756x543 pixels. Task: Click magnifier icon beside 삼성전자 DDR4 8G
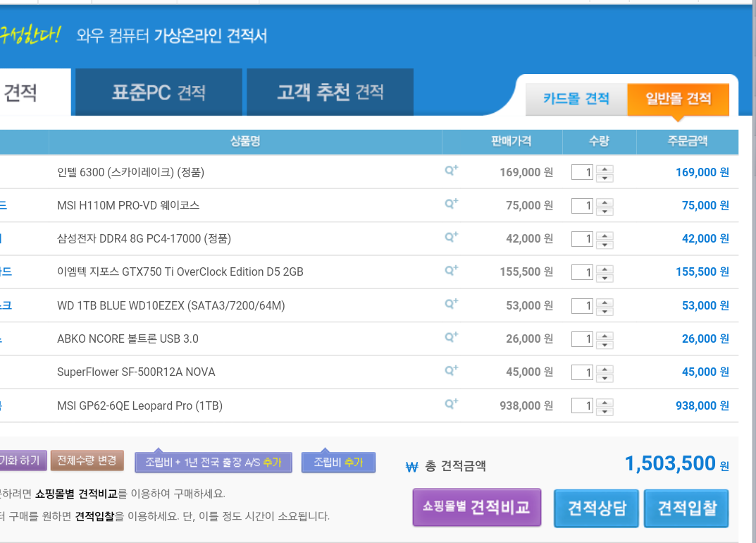[451, 238]
